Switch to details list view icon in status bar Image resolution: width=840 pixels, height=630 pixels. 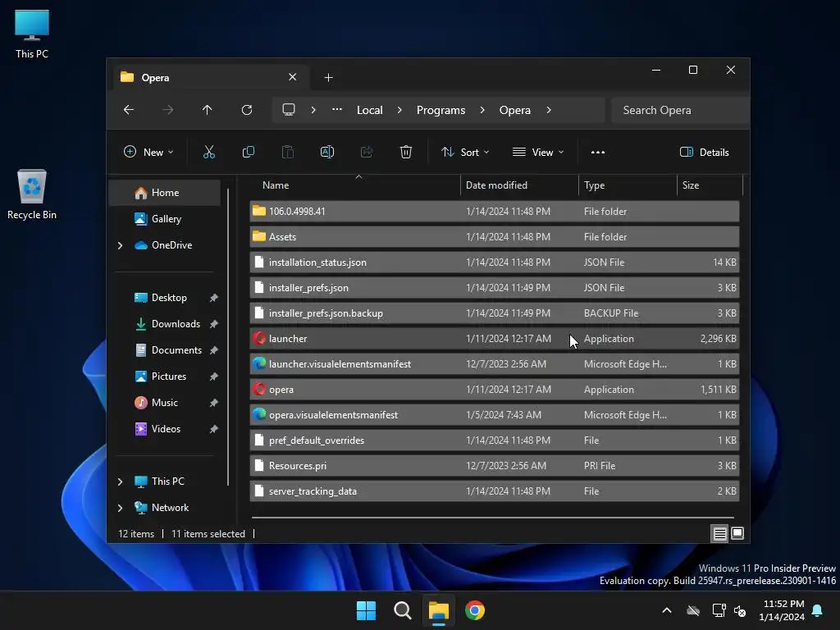point(719,533)
